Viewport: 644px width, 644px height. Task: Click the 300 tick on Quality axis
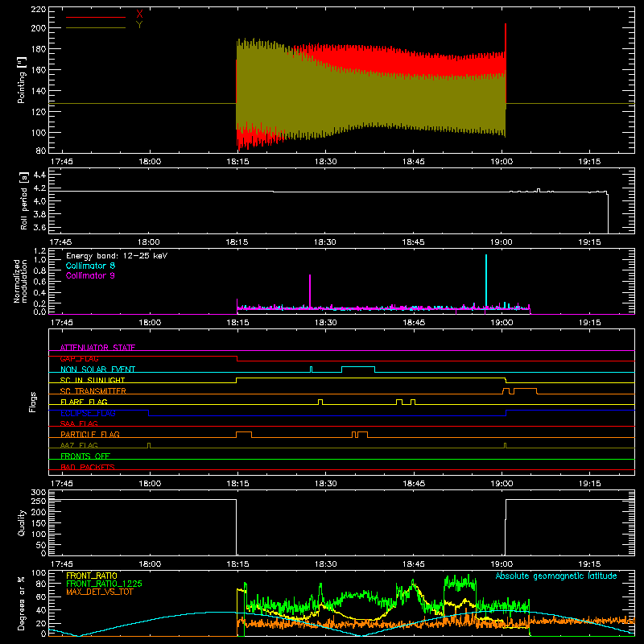click(x=39, y=493)
